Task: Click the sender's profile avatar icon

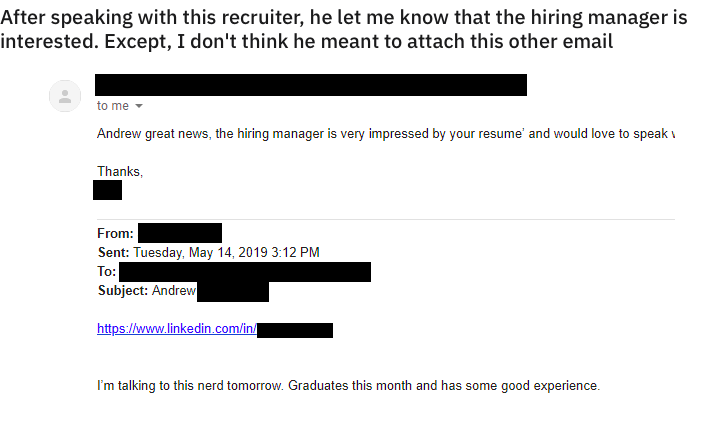Action: (x=65, y=96)
